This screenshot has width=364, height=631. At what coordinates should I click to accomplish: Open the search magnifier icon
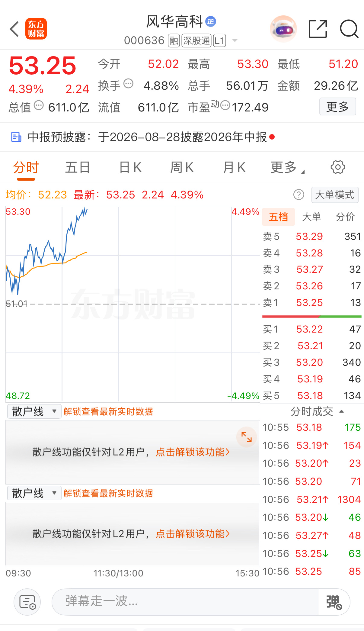[349, 29]
